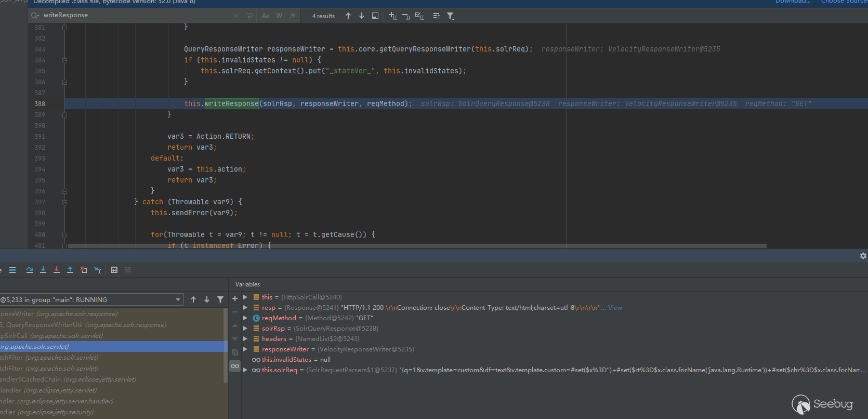The width and height of the screenshot is (868, 419).
Task: Click Download link in decompiled banner
Action: [793, 2]
